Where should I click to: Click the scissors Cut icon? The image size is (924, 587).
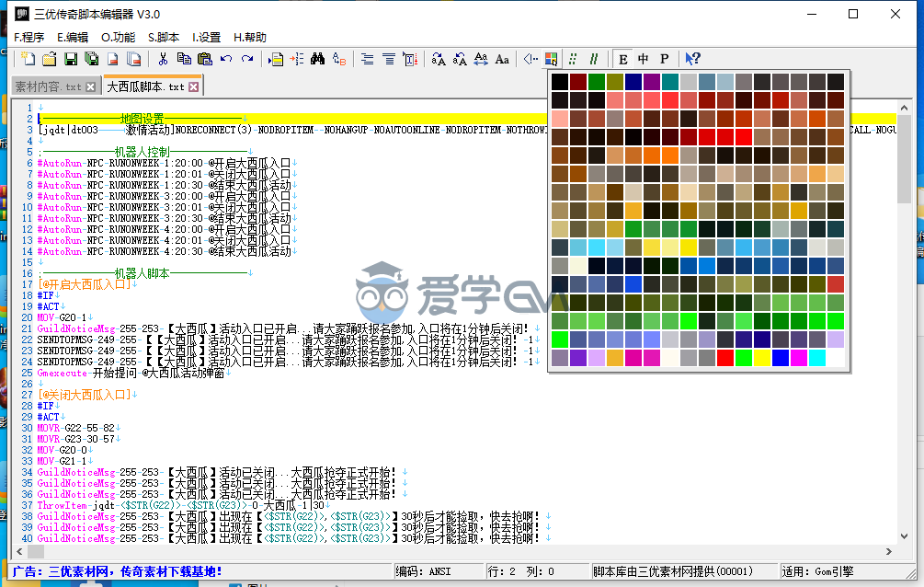pyautogui.click(x=163, y=59)
